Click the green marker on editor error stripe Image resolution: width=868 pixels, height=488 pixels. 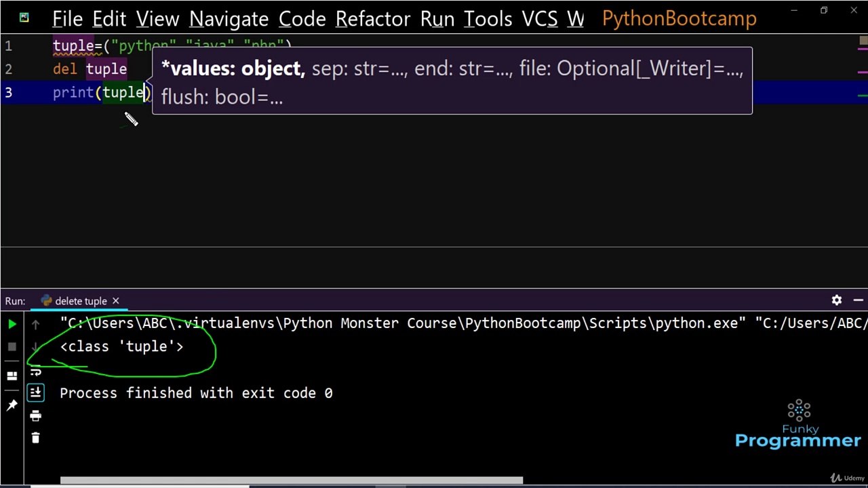pyautogui.click(x=863, y=96)
